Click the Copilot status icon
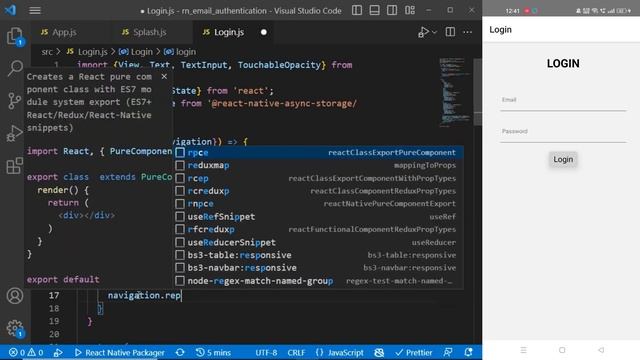The image size is (640, 360). tap(379, 352)
